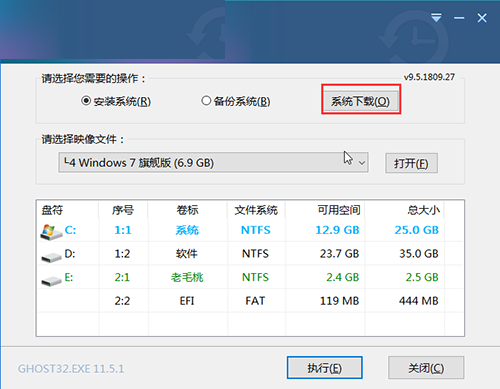Click the 打开(F) button to browse image
500x389 pixels.
coord(411,163)
